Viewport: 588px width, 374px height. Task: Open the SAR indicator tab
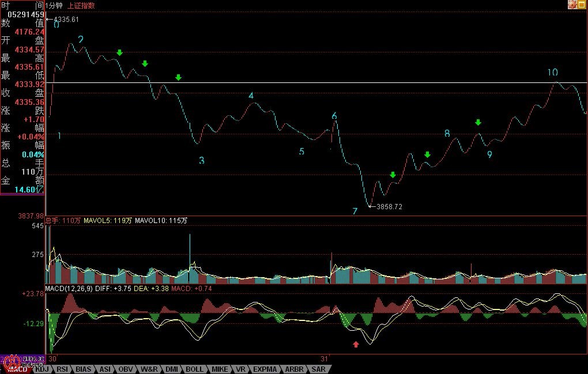coord(319,369)
